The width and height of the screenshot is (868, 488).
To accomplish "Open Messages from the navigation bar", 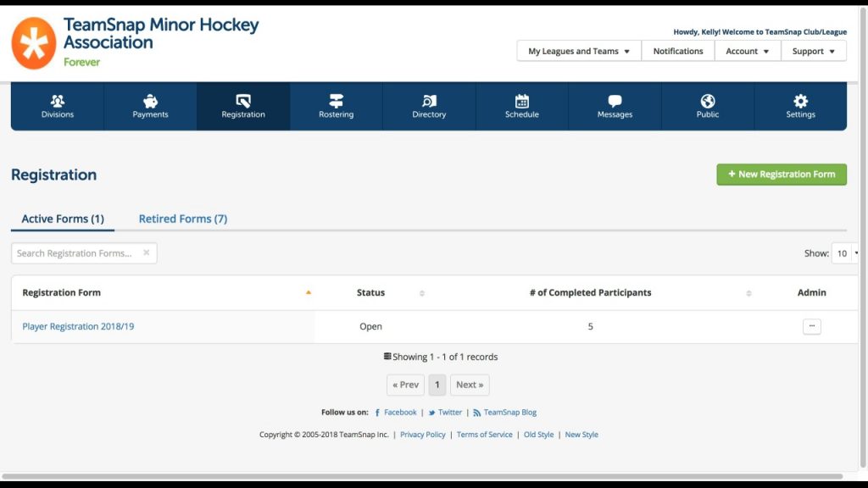I will [x=614, y=105].
